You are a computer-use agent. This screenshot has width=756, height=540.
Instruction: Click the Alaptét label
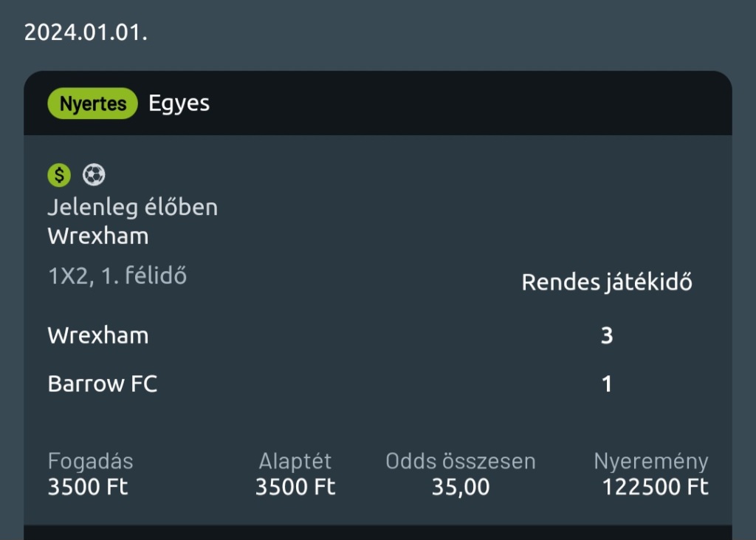pyautogui.click(x=295, y=462)
